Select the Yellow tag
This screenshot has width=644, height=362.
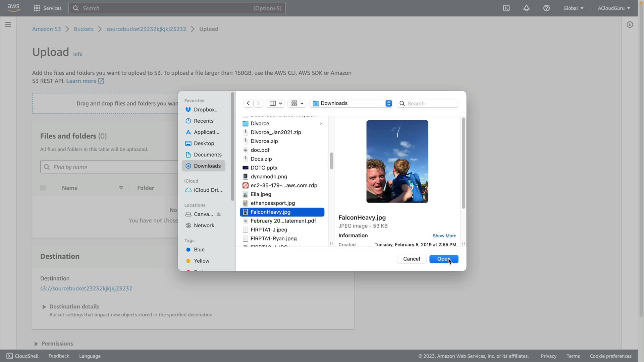[x=201, y=261]
